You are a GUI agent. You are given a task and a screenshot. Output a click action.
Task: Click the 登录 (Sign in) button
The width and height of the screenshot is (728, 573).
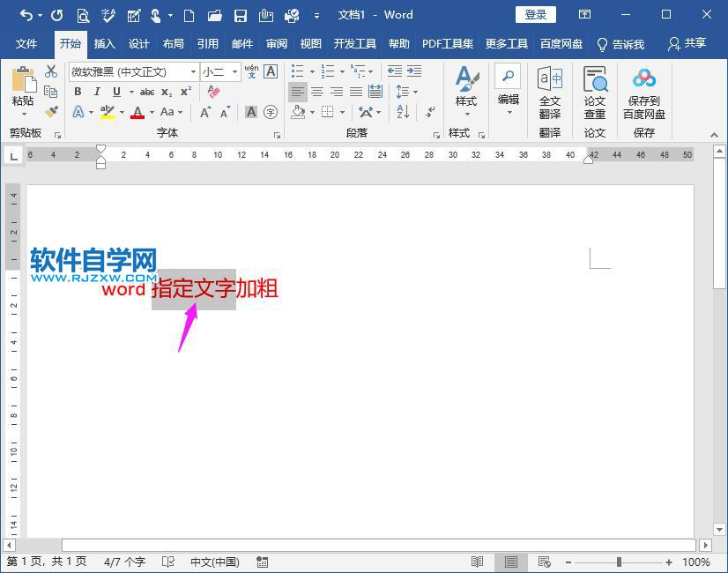pyautogui.click(x=534, y=14)
